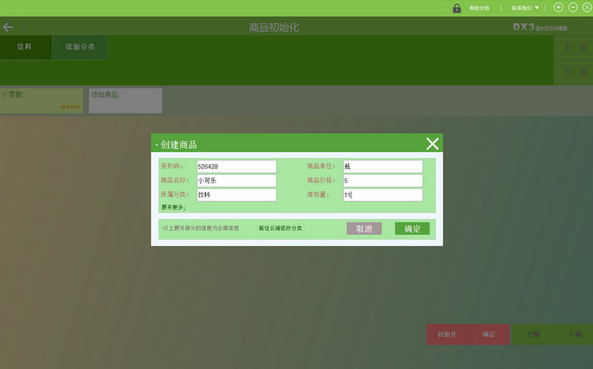Screen dimensions: 593x369
Task: Click the red 初始化 button at bottom
Action: pos(447,334)
